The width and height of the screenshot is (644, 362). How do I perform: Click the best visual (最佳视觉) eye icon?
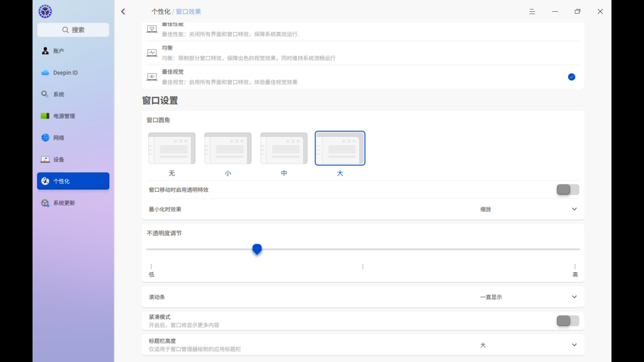click(152, 77)
